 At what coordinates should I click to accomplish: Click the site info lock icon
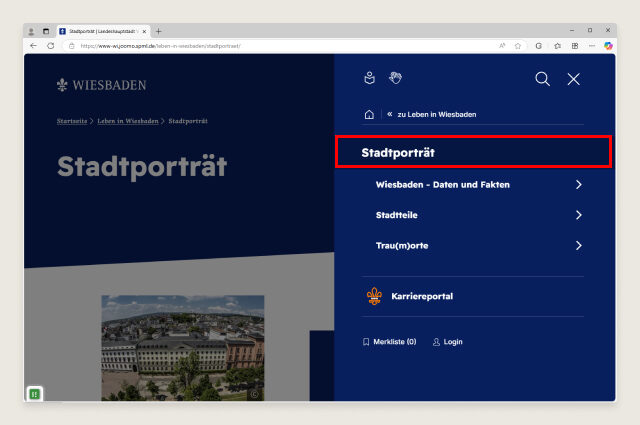pyautogui.click(x=71, y=46)
